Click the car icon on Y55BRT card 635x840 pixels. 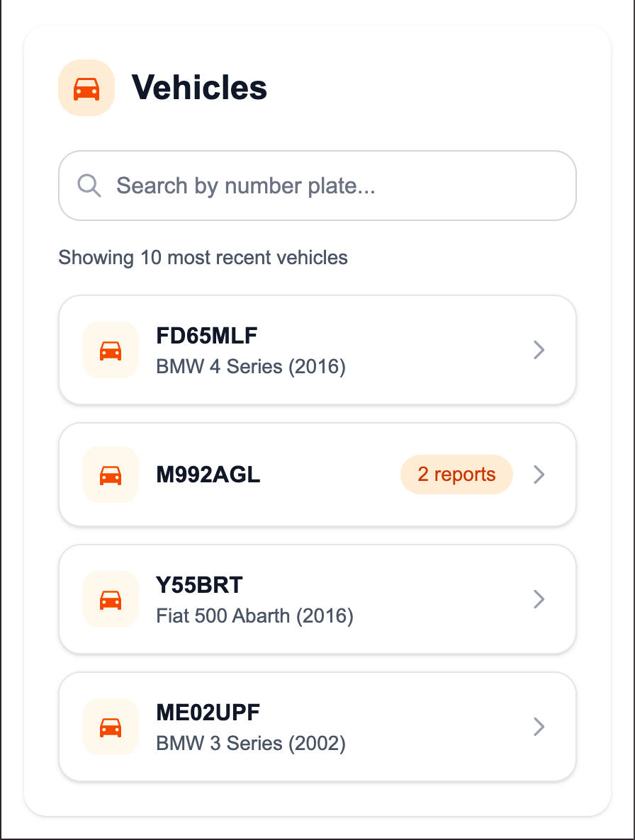[x=111, y=599]
